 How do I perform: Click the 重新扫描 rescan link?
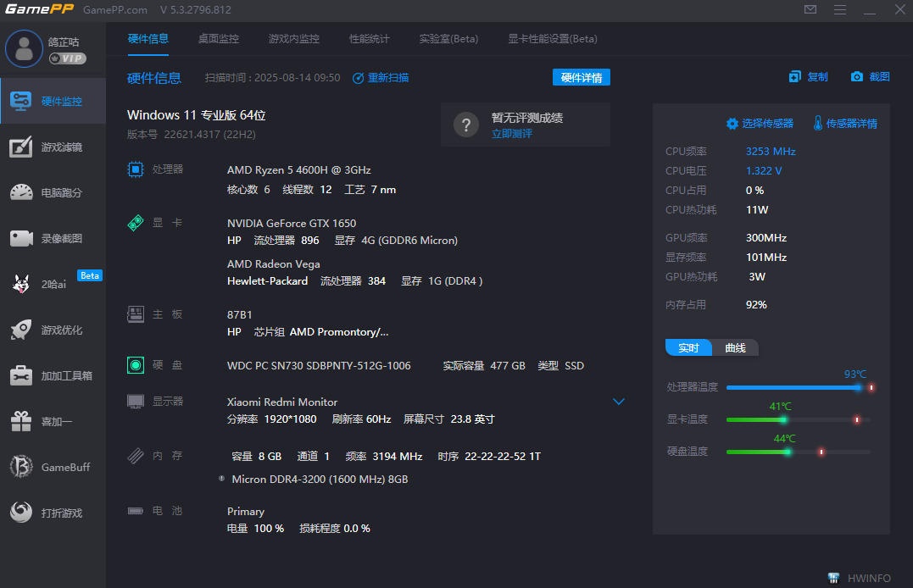click(381, 78)
